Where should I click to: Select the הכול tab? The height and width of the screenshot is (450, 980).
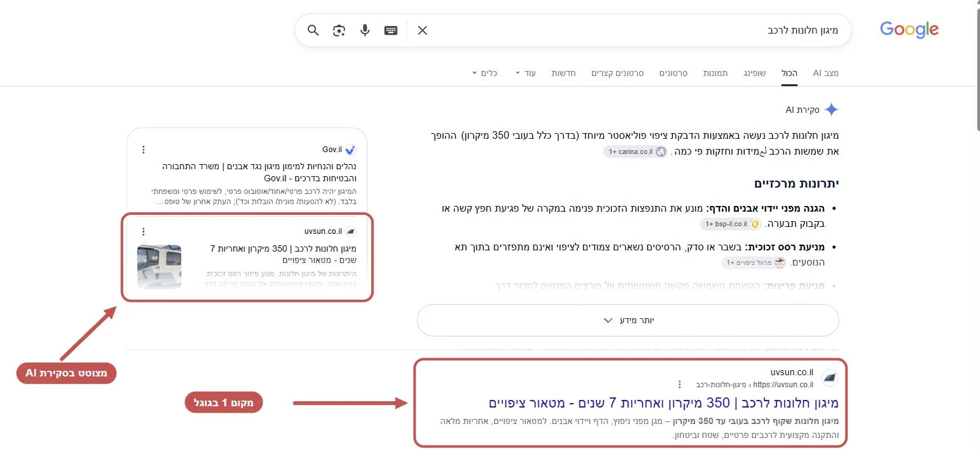(790, 73)
